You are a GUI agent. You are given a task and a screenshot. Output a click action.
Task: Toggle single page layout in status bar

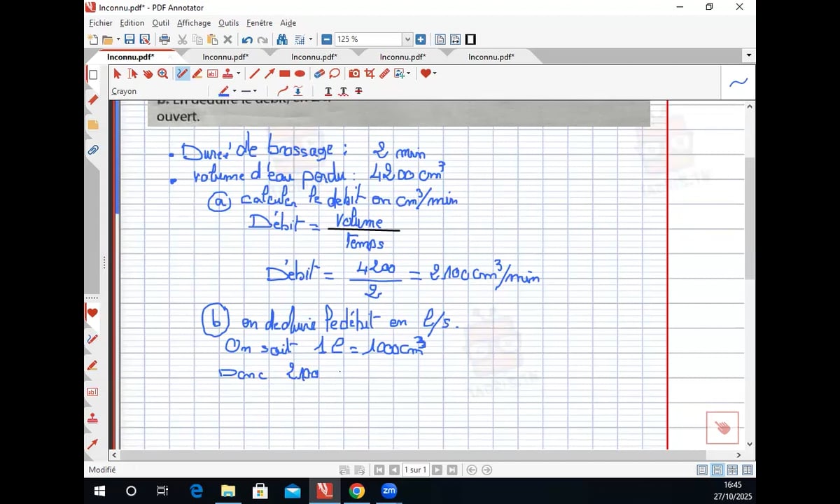click(702, 470)
